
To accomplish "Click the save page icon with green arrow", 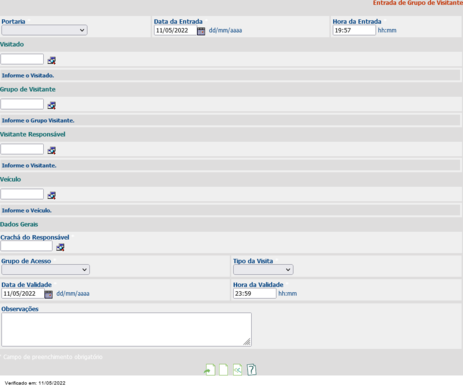I will coord(210,369).
